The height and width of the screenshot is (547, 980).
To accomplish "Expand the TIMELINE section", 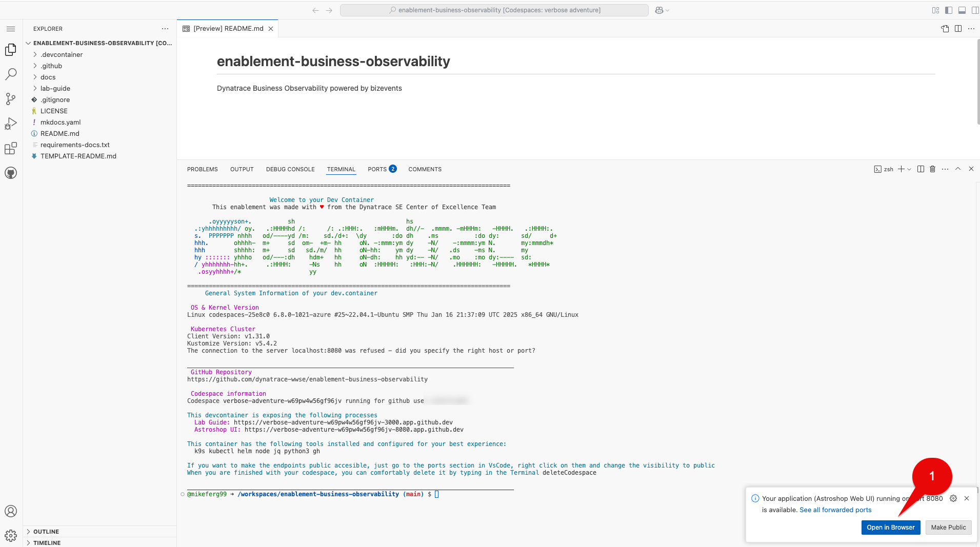I will [x=100, y=543].
